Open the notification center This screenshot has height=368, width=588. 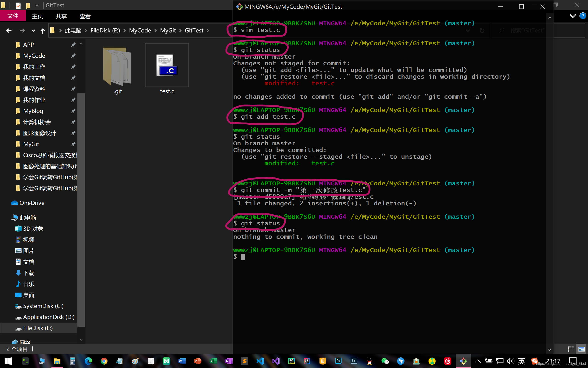[573, 361]
